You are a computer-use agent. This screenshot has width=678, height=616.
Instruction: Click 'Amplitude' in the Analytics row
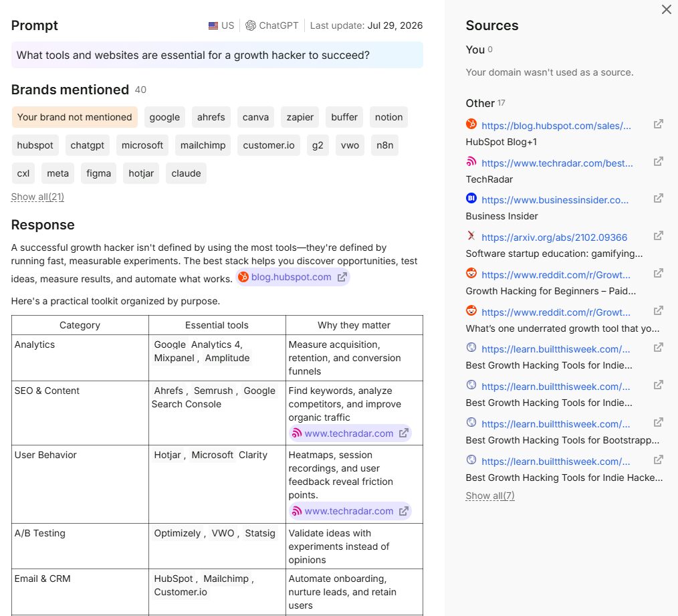(x=227, y=358)
